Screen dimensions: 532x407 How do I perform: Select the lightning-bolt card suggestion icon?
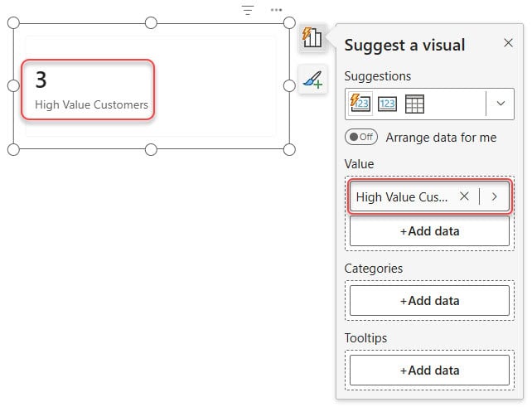click(x=360, y=104)
